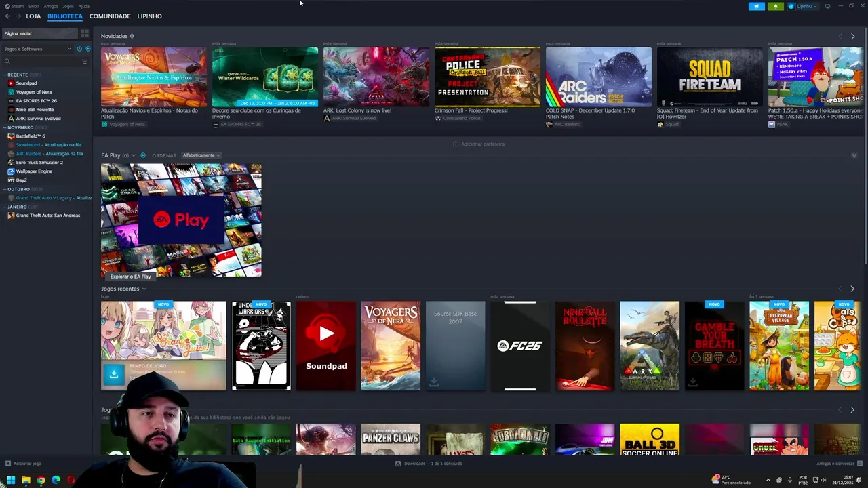The width and height of the screenshot is (868, 488).
Task: Select Grand Theft Auto: San Andreas
Action: point(47,215)
